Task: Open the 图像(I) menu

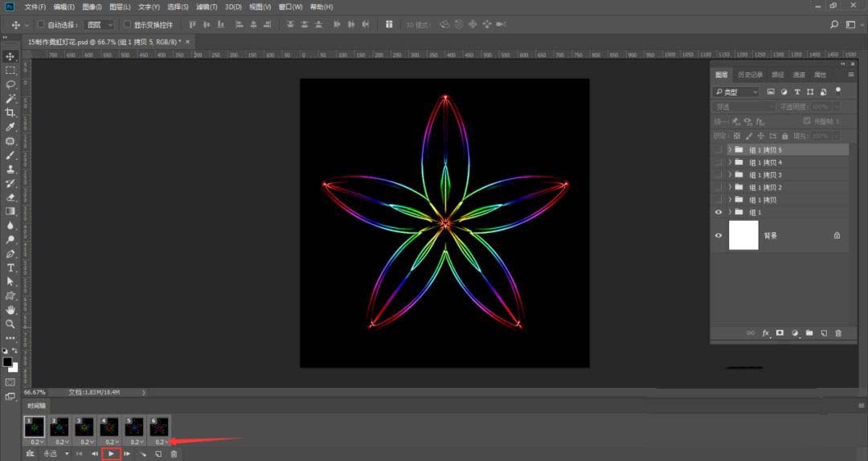Action: coord(92,6)
